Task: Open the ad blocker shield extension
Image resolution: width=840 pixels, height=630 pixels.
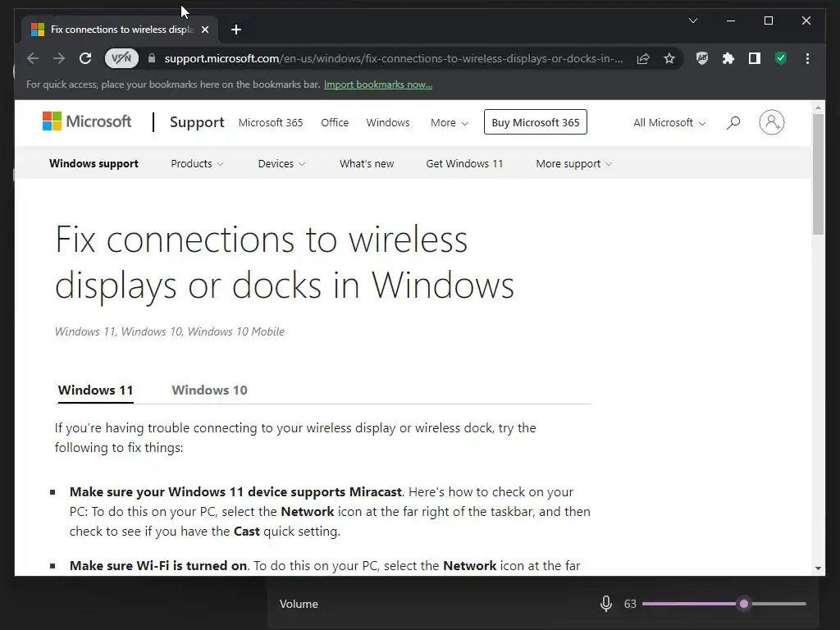Action: (x=702, y=58)
